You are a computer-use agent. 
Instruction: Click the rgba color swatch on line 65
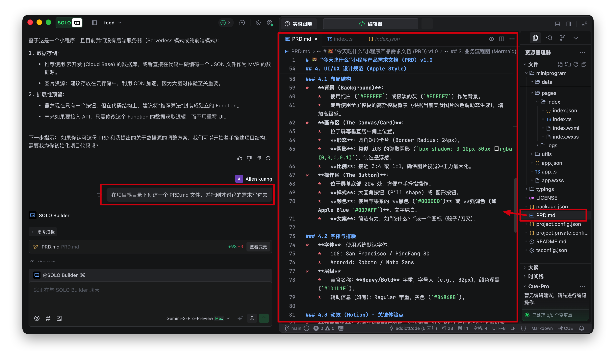coord(496,149)
